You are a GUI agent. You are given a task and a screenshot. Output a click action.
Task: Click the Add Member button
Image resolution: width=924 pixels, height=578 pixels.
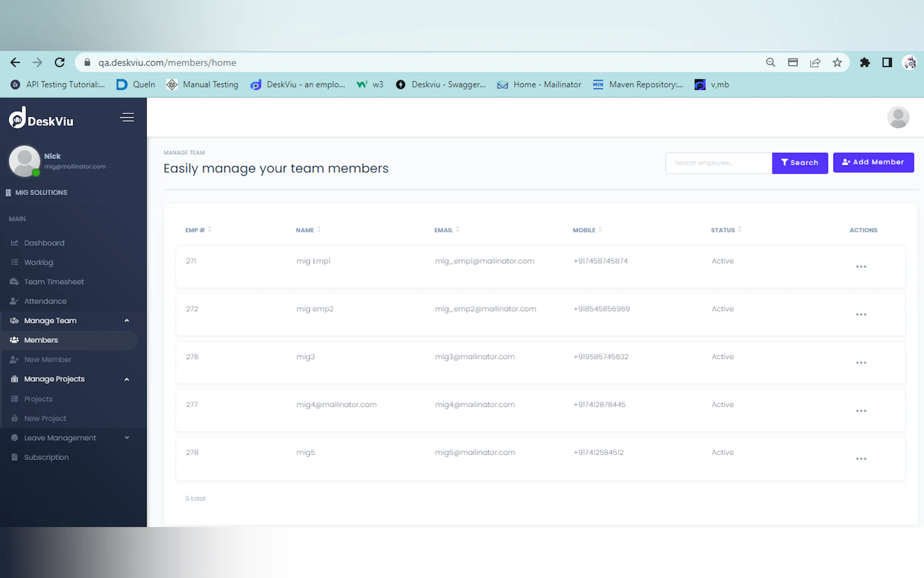click(873, 162)
